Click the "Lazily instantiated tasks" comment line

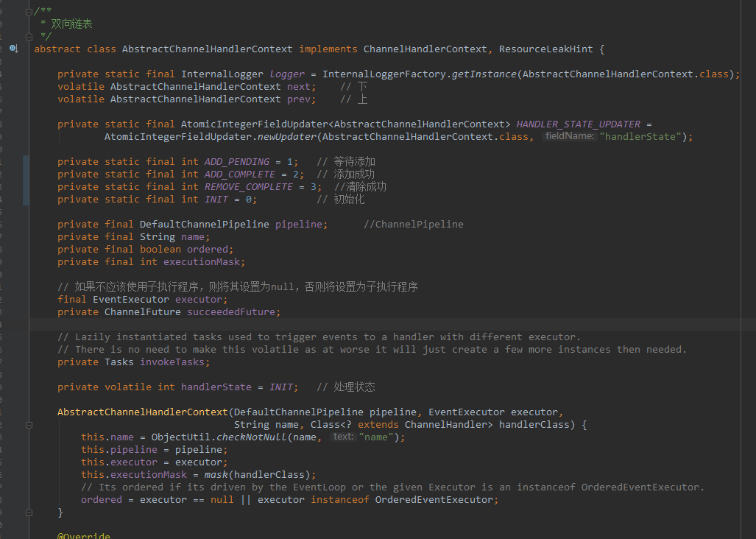tap(319, 337)
